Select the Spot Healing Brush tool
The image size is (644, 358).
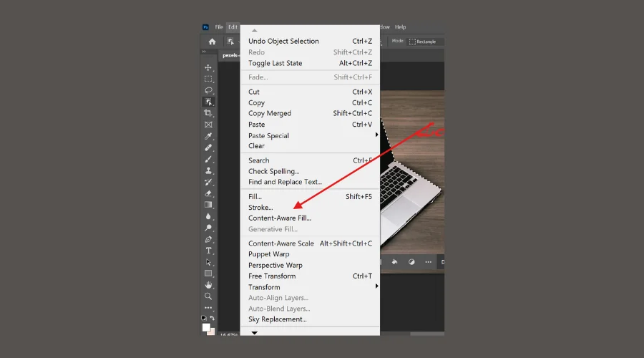[x=208, y=147]
